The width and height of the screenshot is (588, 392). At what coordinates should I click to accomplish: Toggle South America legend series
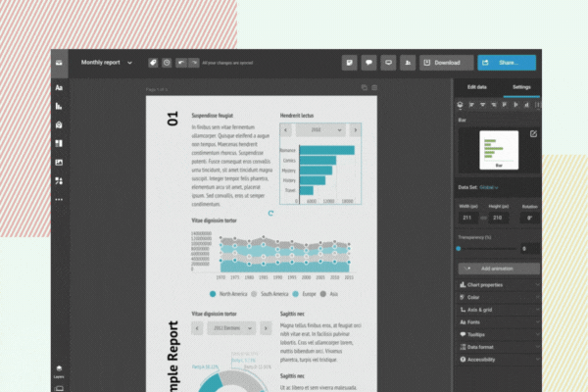coord(269,294)
